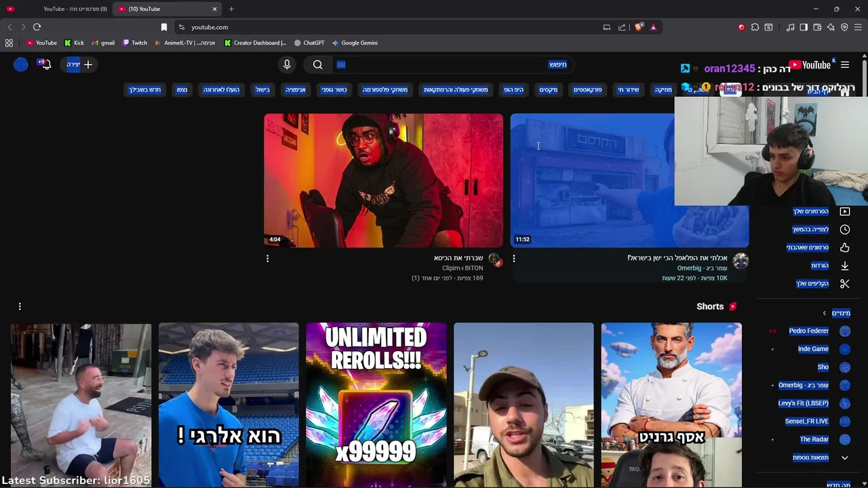Viewport: 868px width, 488px height.
Task: Select the 'נצפו' chip
Action: (182, 89)
